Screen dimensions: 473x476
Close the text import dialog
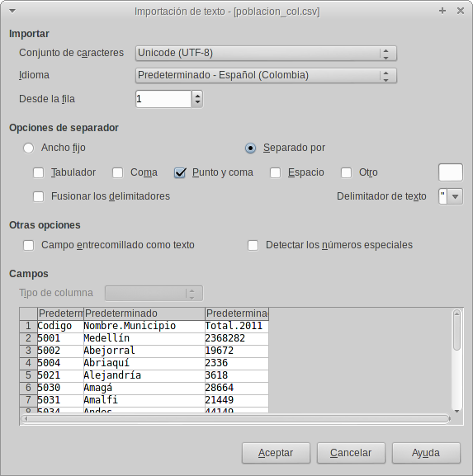point(461,11)
